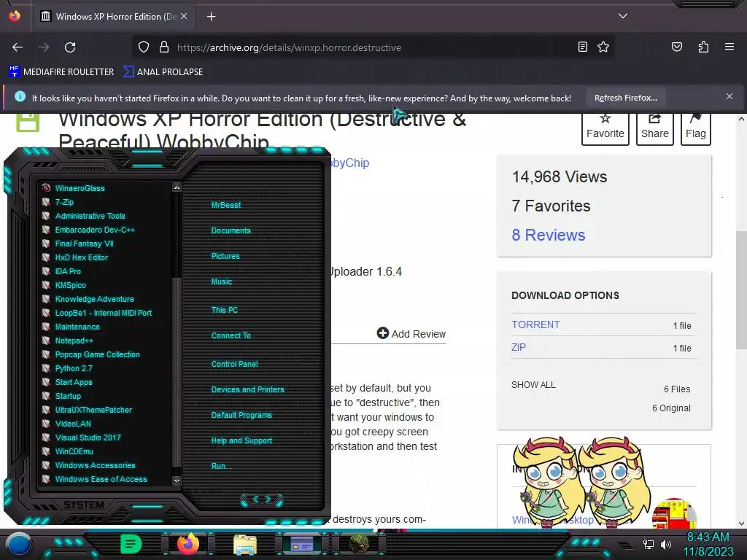Open Administrative Tools in start menu
747x560 pixels.
90,216
